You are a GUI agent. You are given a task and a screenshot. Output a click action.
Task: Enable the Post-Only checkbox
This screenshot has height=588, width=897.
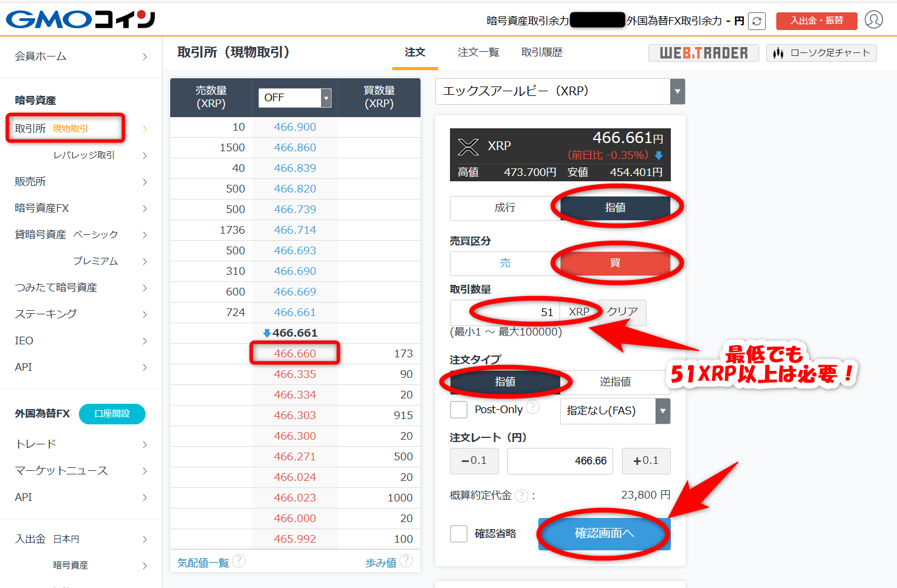[459, 410]
